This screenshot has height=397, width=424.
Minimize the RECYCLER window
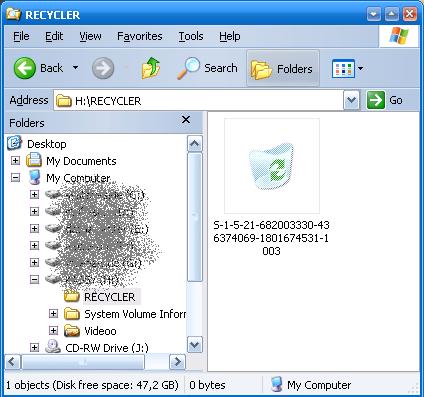tap(374, 14)
